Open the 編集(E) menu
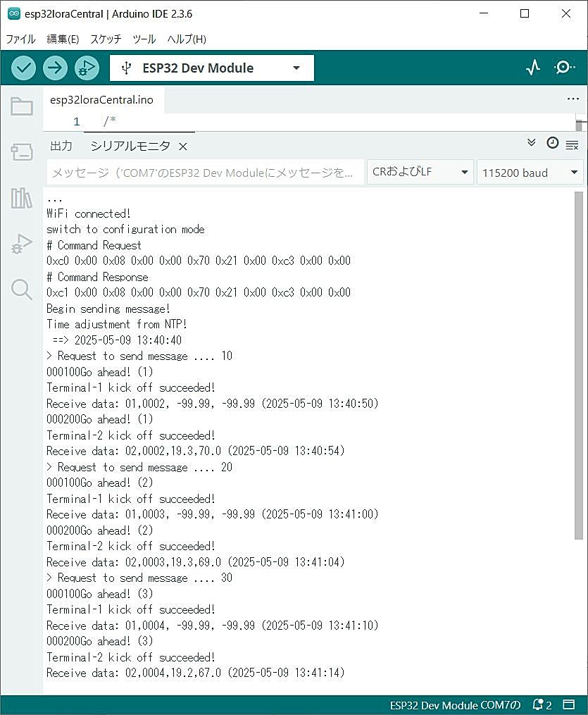The height and width of the screenshot is (715, 588). tap(63, 39)
